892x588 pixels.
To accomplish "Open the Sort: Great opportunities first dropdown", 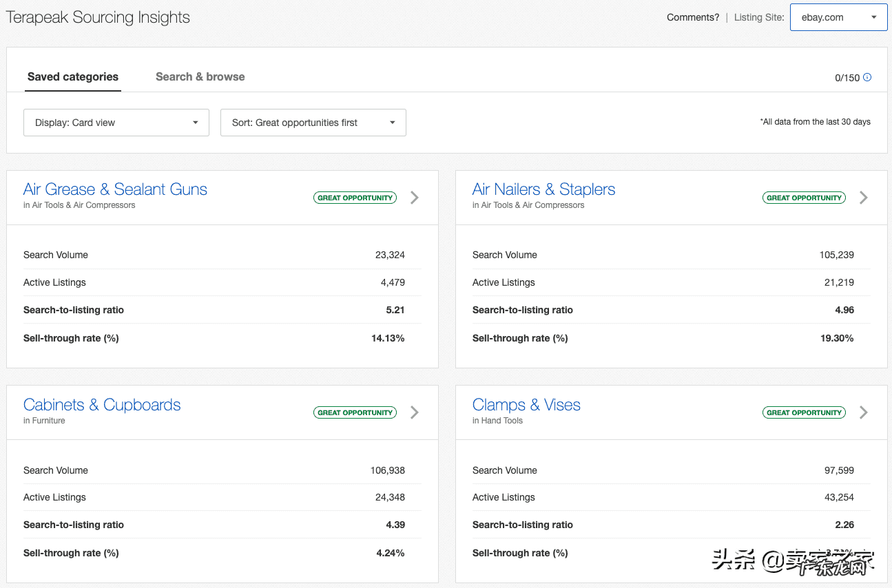I will 313,123.
